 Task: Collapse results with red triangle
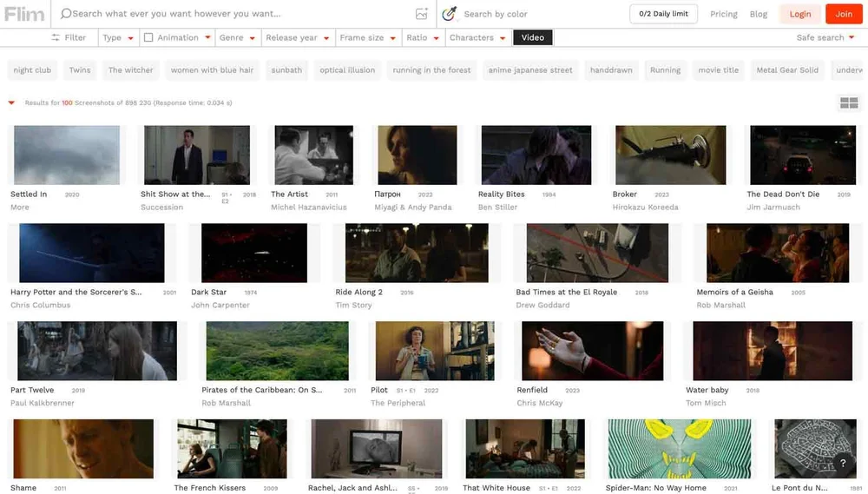pos(11,103)
